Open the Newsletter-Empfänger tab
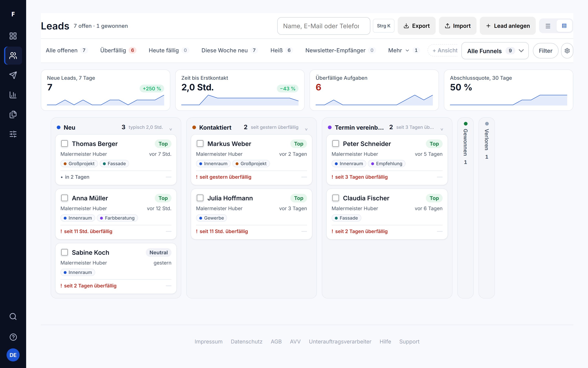The height and width of the screenshot is (368, 588). pyautogui.click(x=340, y=50)
